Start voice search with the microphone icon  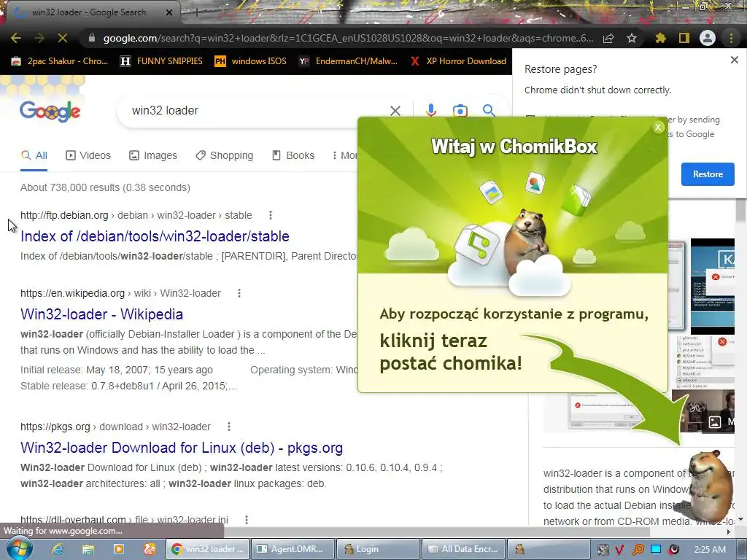(x=430, y=111)
